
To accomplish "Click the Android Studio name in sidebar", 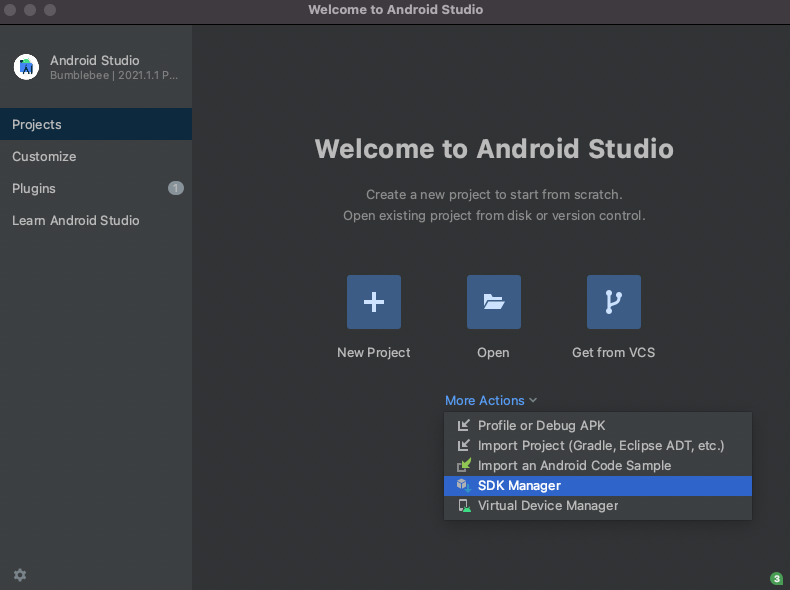I will (x=95, y=60).
